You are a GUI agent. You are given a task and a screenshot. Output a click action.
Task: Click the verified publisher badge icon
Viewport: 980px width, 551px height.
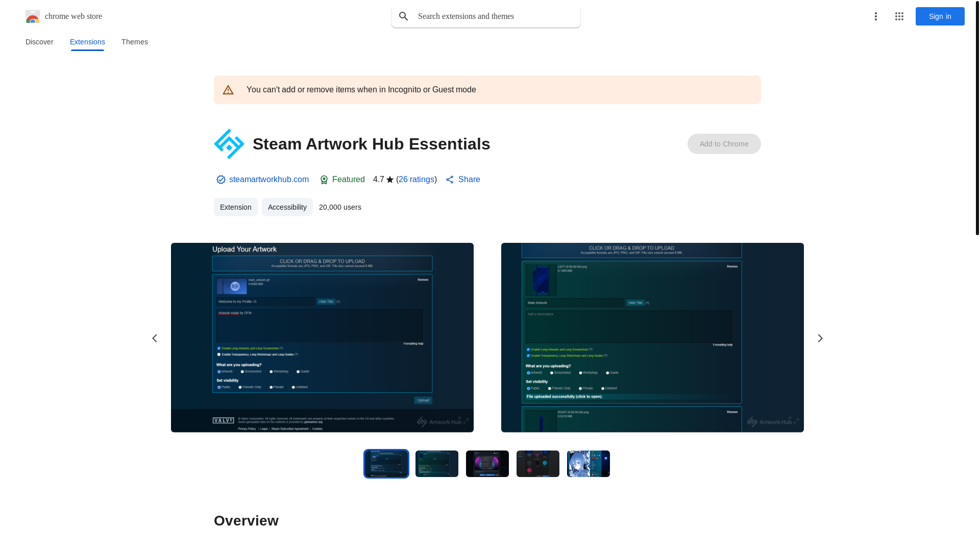coord(220,180)
